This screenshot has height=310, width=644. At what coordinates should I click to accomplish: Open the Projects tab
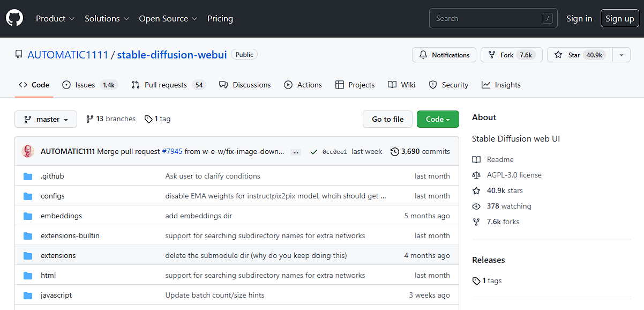click(355, 85)
